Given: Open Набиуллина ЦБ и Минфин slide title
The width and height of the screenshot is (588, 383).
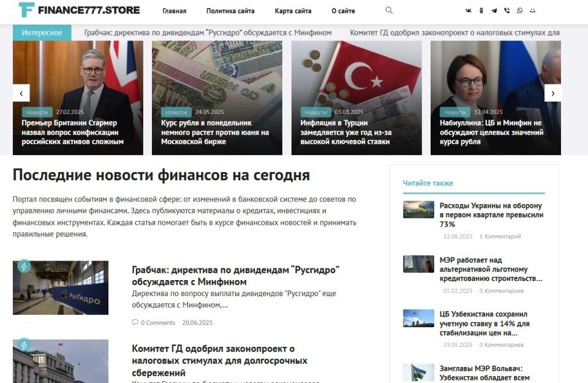Looking at the screenshot, I should pos(491,132).
